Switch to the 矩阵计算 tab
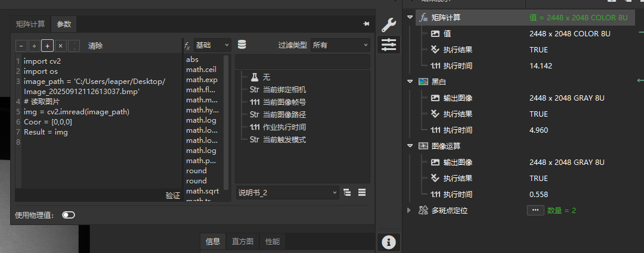The height and width of the screenshot is (253, 644). coord(30,24)
